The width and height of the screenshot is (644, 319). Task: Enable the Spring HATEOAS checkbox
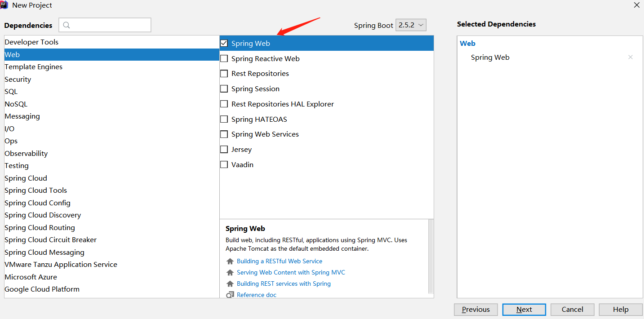(x=224, y=119)
